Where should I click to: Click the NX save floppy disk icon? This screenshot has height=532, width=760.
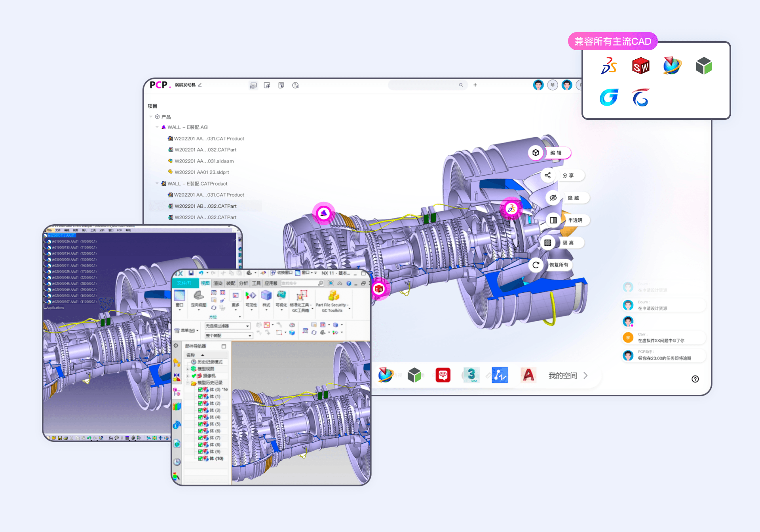(x=191, y=273)
